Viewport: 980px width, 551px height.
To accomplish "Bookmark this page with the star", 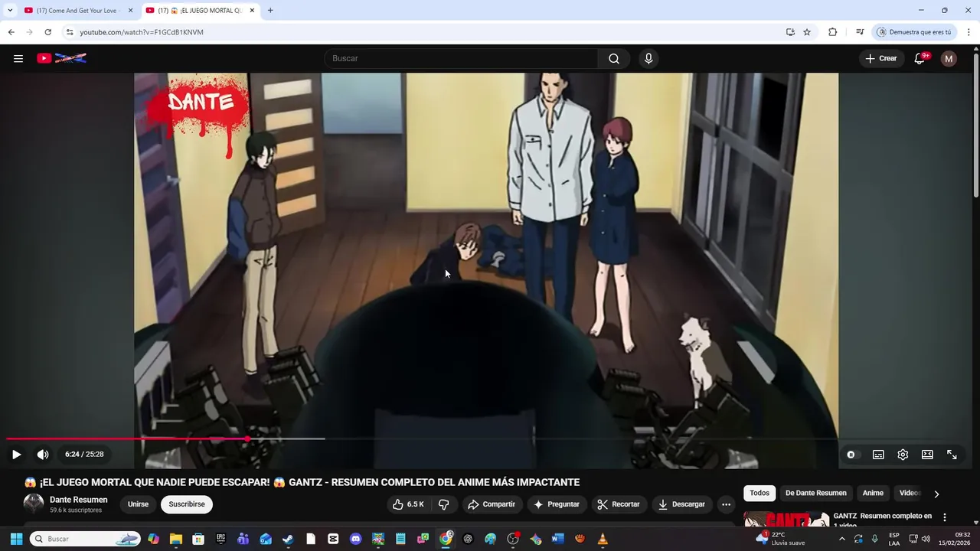I will pyautogui.click(x=807, y=32).
